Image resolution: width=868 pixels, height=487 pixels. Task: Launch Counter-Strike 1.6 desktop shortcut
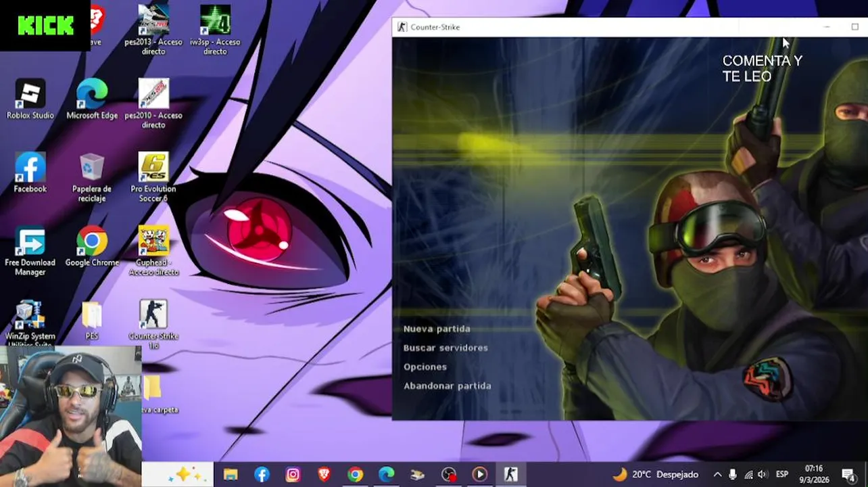153,325
